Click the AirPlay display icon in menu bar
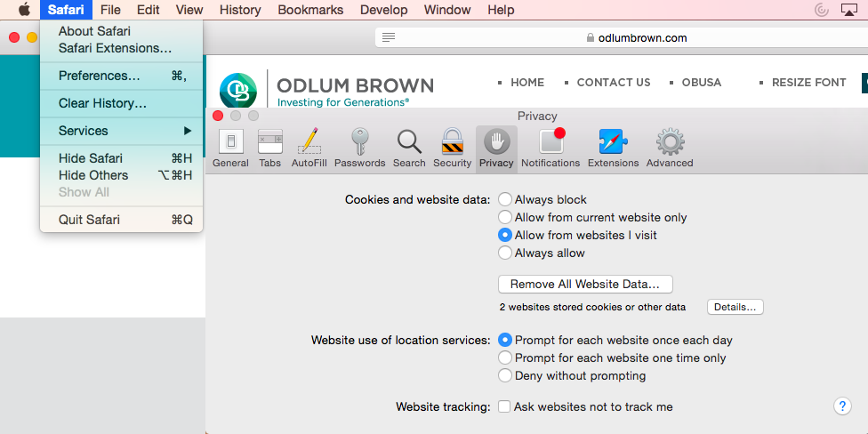 [x=848, y=10]
